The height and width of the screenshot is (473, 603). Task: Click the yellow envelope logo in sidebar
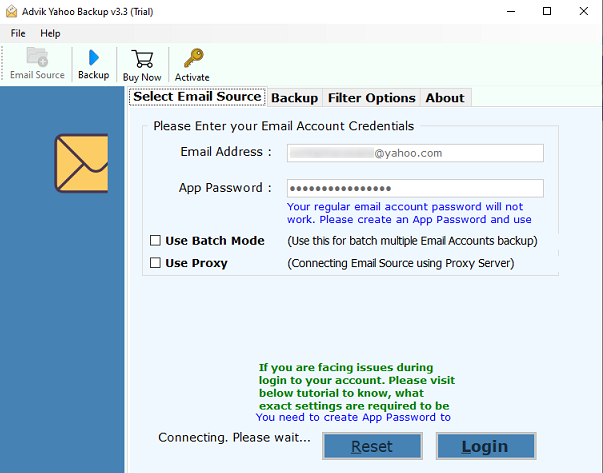[81, 163]
